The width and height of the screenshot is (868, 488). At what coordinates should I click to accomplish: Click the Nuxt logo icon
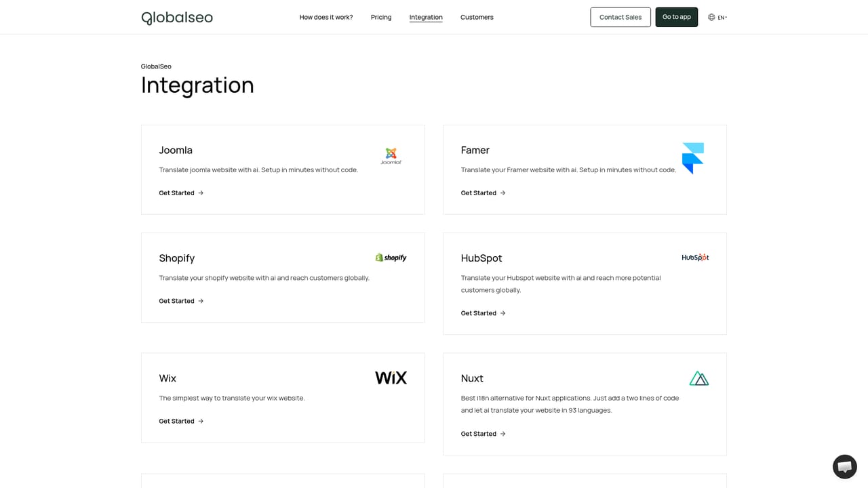(x=699, y=378)
